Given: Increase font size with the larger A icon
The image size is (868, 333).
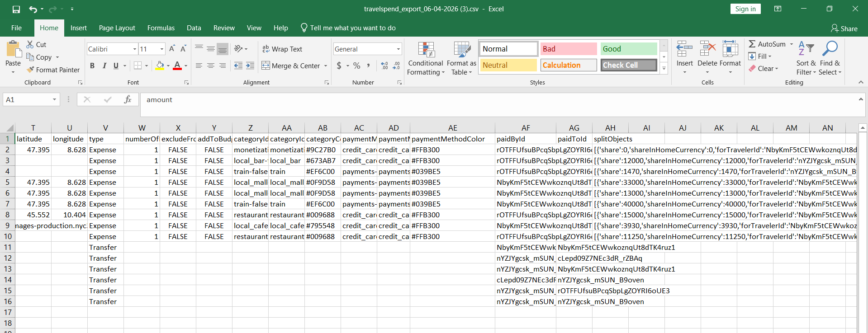Looking at the screenshot, I should coord(172,49).
